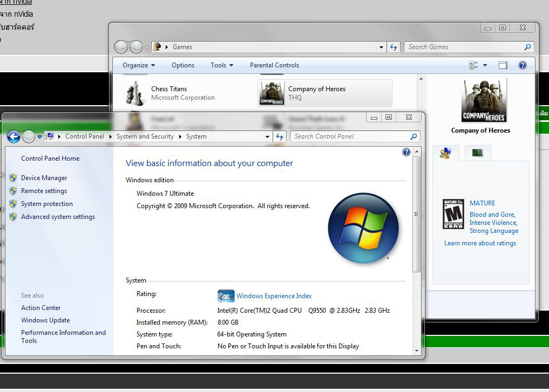Click the System window vertical scrollbar thumb
Image resolution: width=549 pixels, height=392 pixels.
tap(417, 214)
